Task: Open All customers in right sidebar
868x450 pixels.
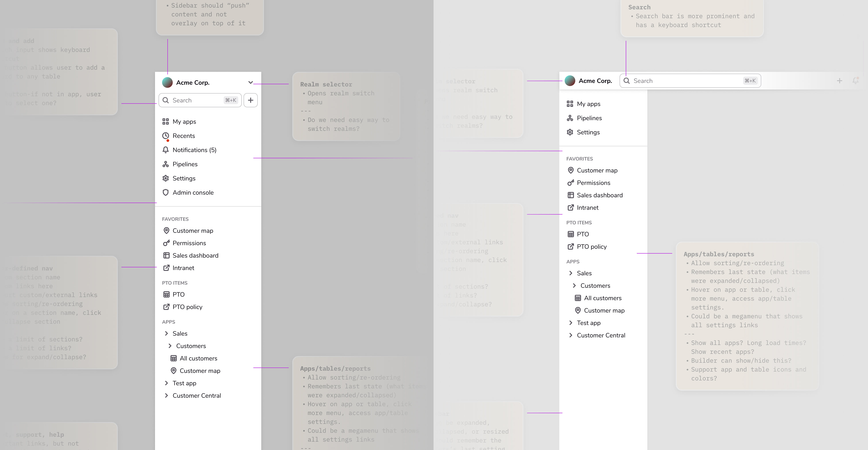Action: pos(603,298)
